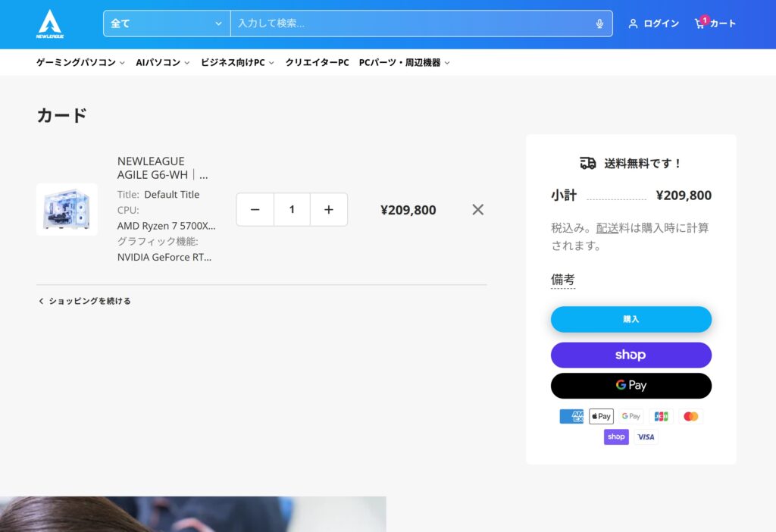
Task: Click the カート link text
Action: (x=722, y=23)
